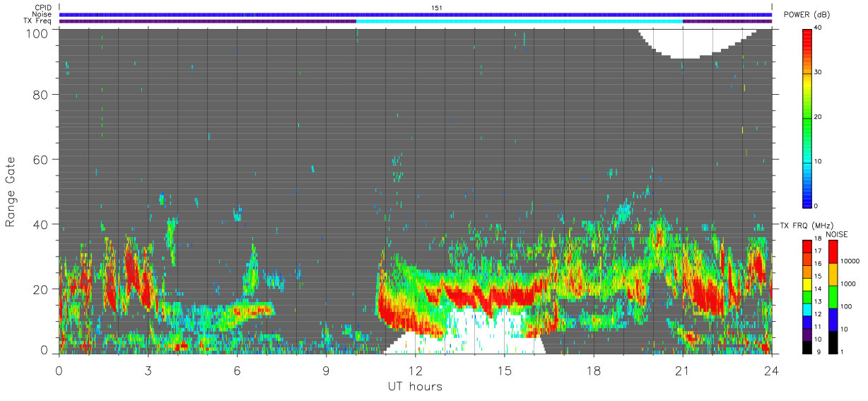Click the POWER (dB) colorbar title

(807, 15)
